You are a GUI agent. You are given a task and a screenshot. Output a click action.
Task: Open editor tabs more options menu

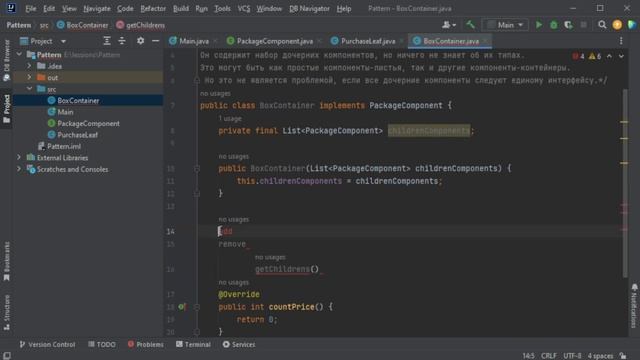click(x=621, y=41)
